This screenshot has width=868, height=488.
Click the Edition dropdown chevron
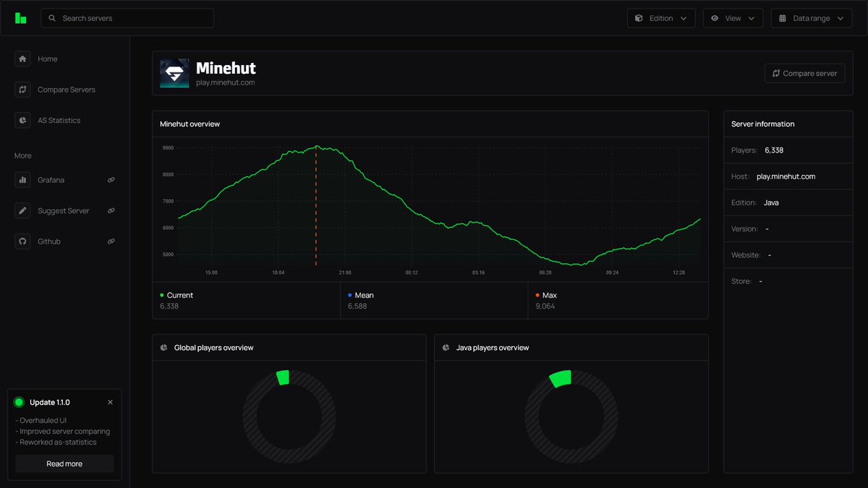(x=684, y=18)
